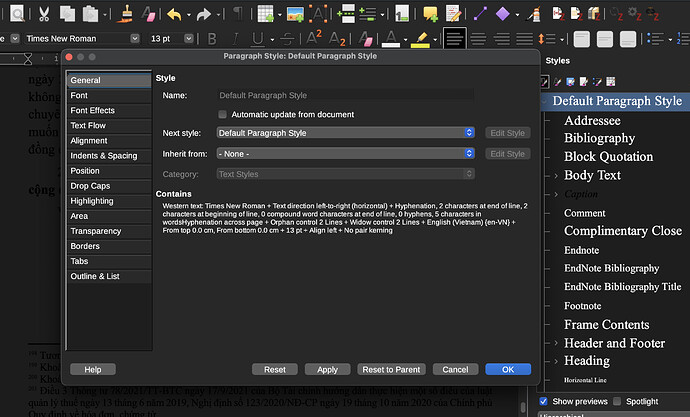The height and width of the screenshot is (417, 690).
Task: Click the Unordered bullet list icon
Action: [x=655, y=39]
